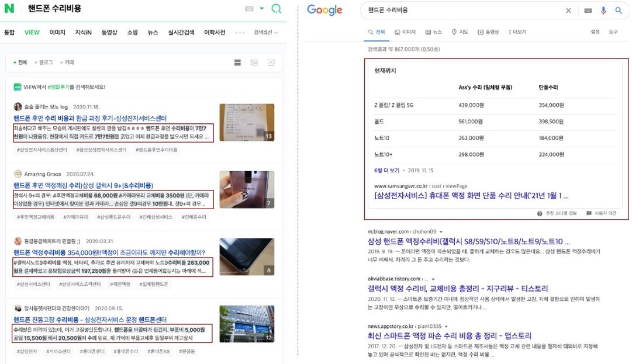The height and width of the screenshot is (364, 632).
Task: Choose 블로그 filter in Naver VIEW
Action: [x=44, y=63]
